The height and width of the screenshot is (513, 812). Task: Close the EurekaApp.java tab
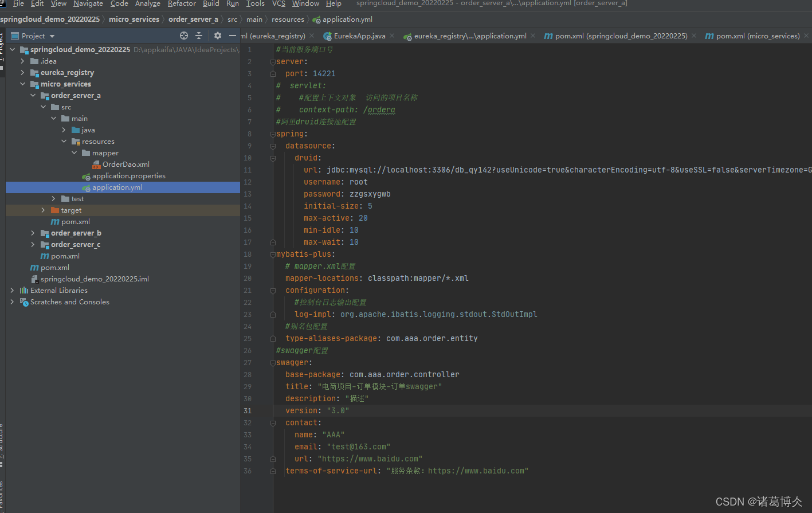(x=392, y=36)
